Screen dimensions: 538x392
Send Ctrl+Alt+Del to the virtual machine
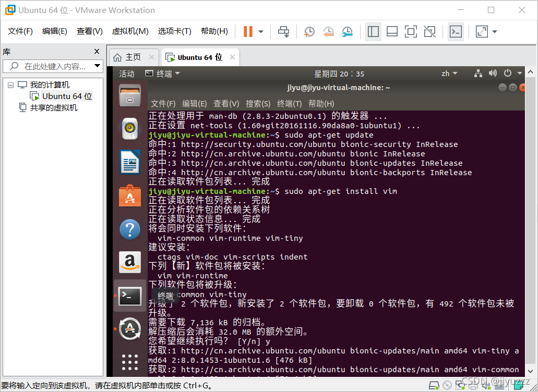click(283, 31)
